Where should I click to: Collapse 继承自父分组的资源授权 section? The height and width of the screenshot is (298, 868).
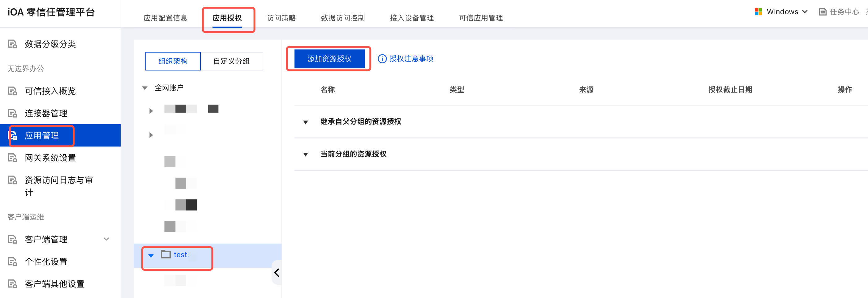[x=306, y=122]
